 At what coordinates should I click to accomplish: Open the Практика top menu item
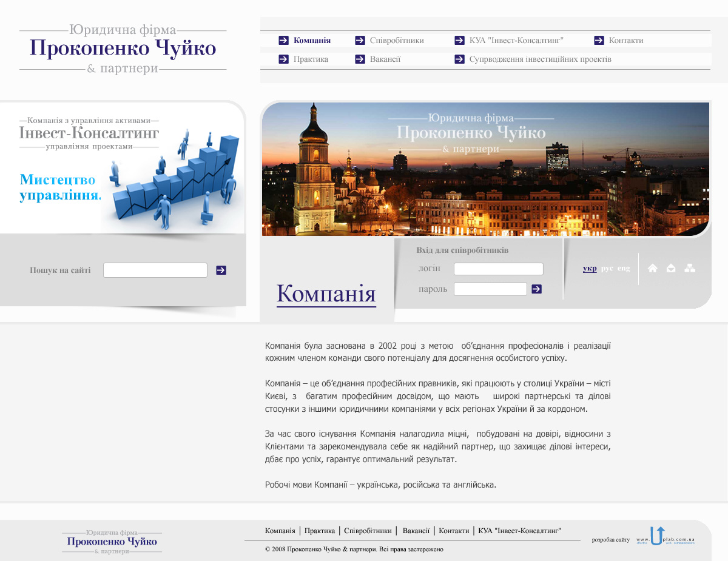[x=311, y=59]
